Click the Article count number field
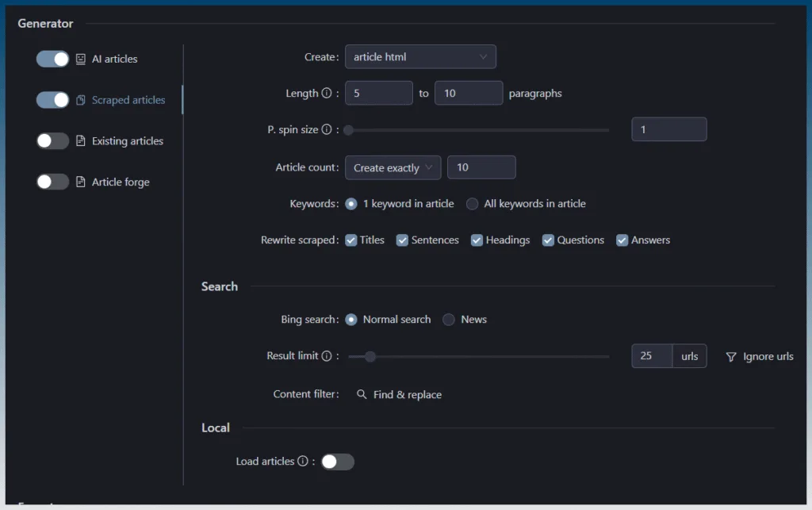Image resolution: width=812 pixels, height=510 pixels. 481,168
